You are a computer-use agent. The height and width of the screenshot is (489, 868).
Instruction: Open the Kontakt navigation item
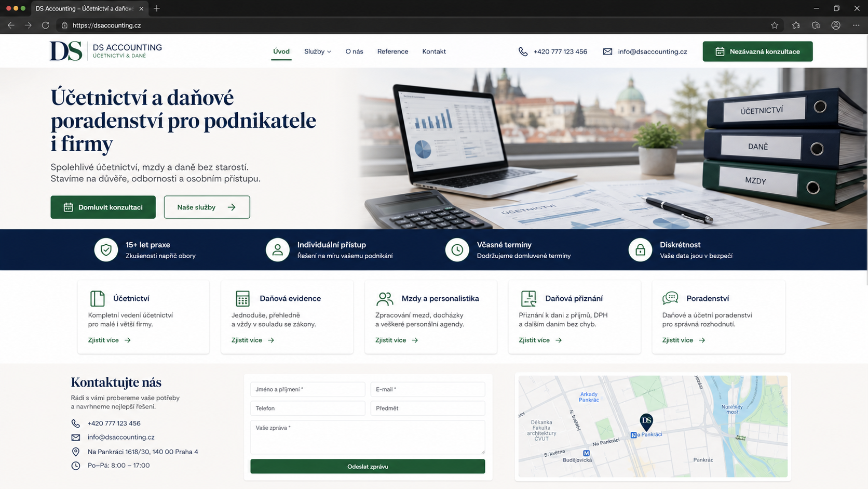tap(434, 51)
